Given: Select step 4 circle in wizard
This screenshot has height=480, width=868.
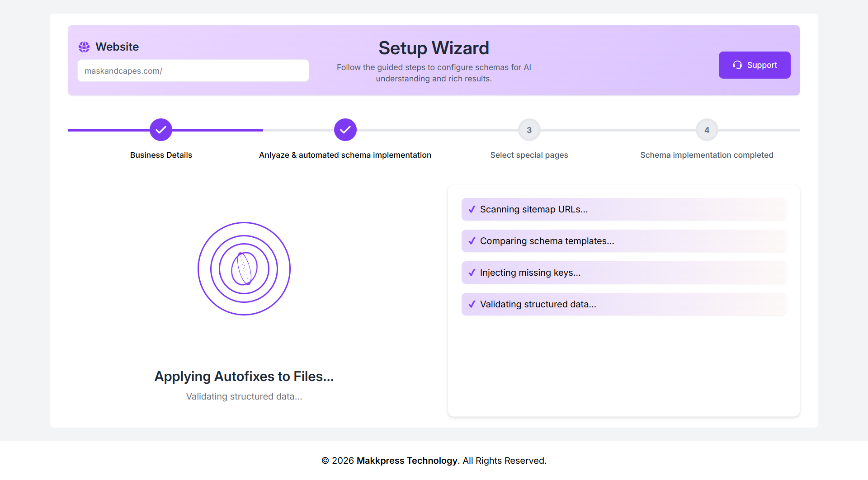Looking at the screenshot, I should 707,130.
